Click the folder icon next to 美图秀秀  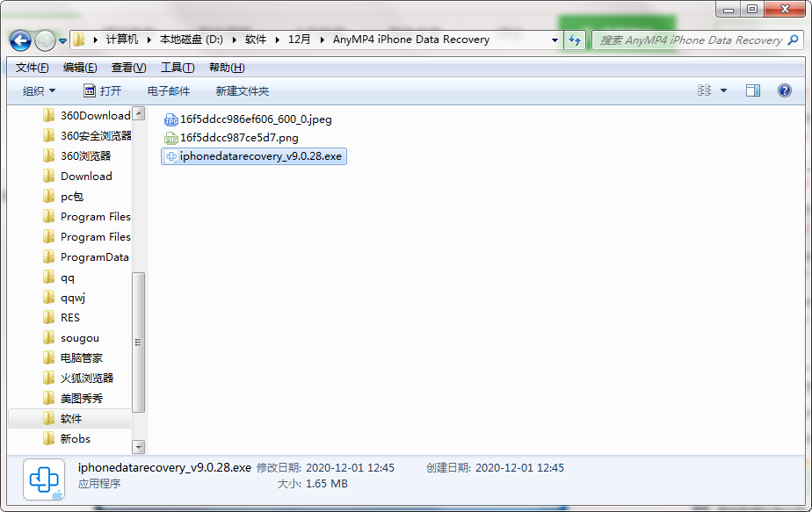[x=48, y=398]
